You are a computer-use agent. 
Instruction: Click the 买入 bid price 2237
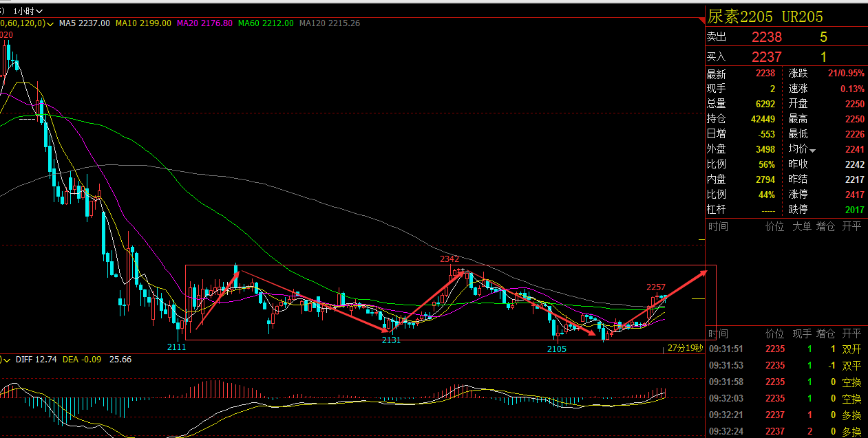click(767, 57)
